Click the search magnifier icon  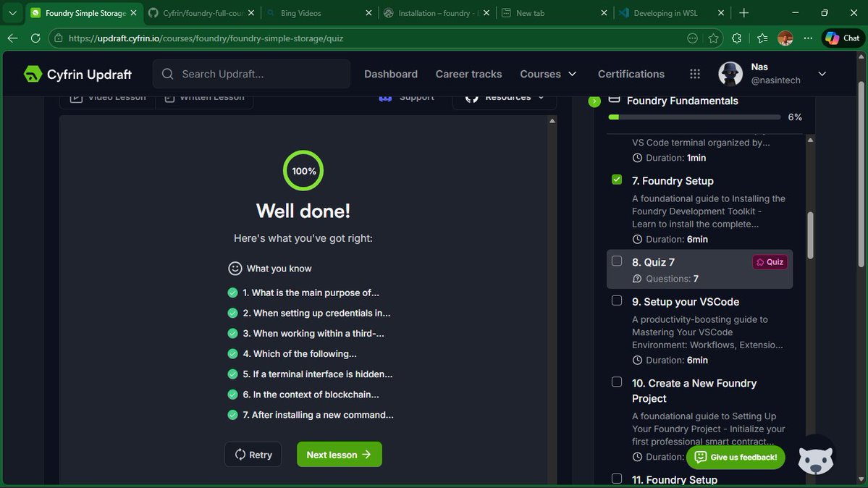click(x=168, y=74)
